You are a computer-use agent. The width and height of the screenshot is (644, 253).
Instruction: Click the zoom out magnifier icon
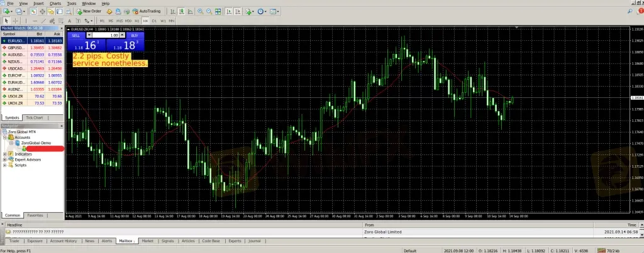tap(209, 11)
